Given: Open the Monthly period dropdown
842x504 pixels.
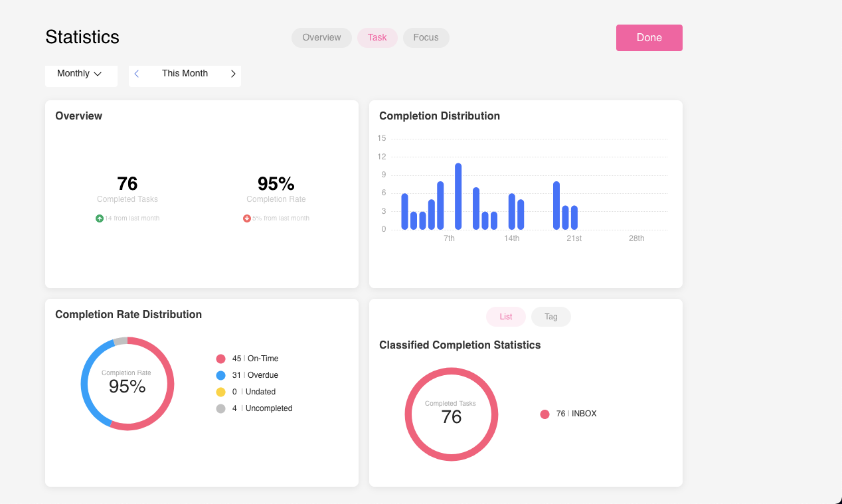Looking at the screenshot, I should pos(80,74).
